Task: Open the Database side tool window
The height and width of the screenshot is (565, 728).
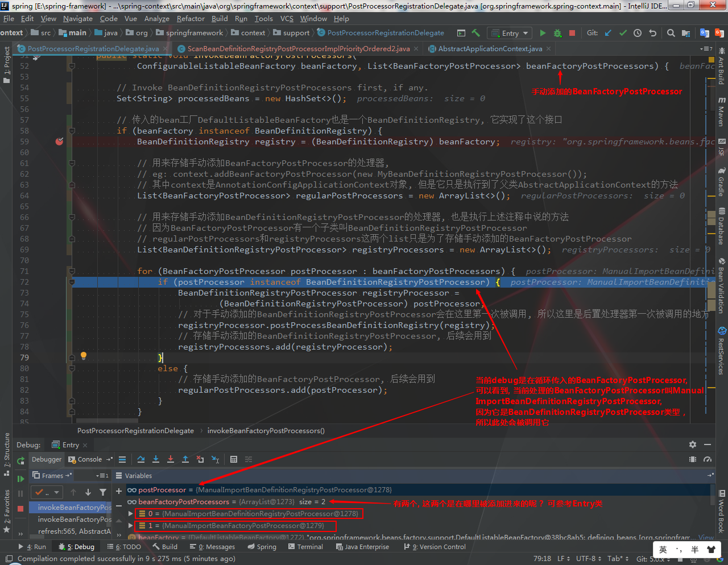Action: (721, 227)
